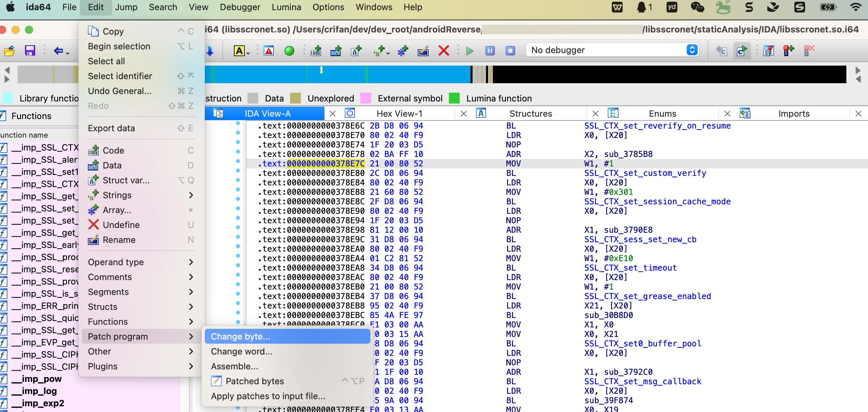Click the open file folder toolbar icon
This screenshot has height=412, width=868.
coord(9,51)
